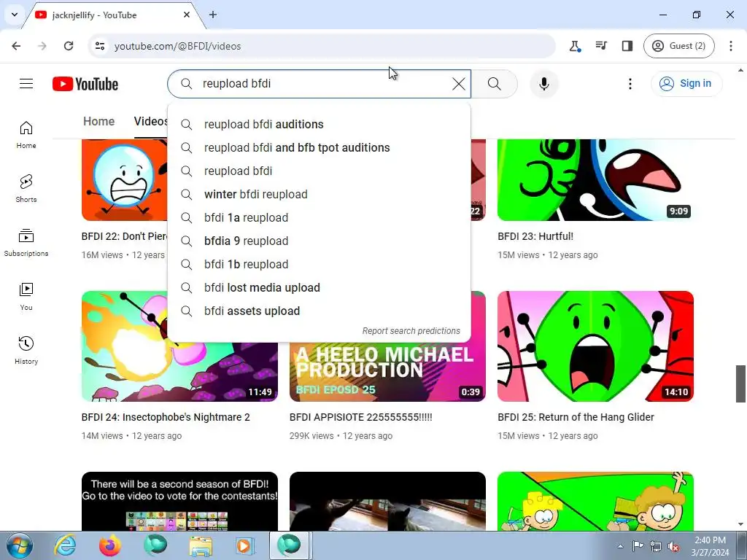
Task: Close the jacknjellify YouTube tab
Action: coord(187,15)
